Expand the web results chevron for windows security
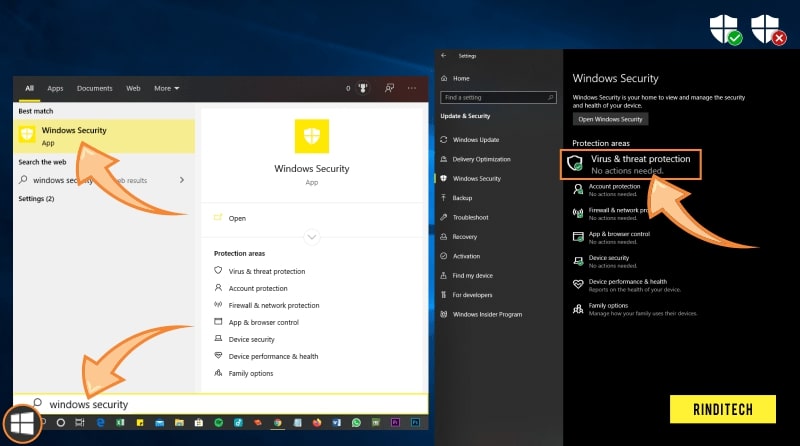The width and height of the screenshot is (800, 446). point(182,180)
